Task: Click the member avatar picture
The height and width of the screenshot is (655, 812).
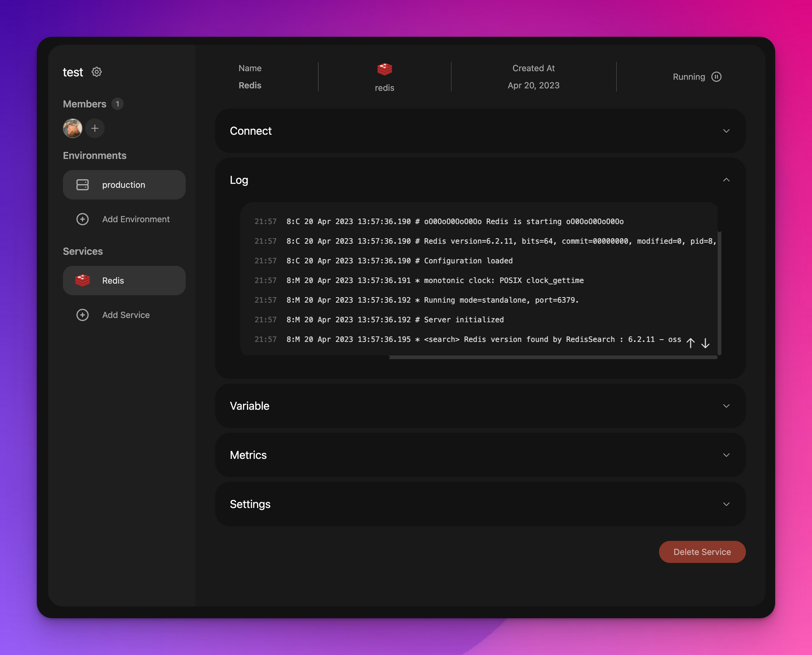Action: 73,128
